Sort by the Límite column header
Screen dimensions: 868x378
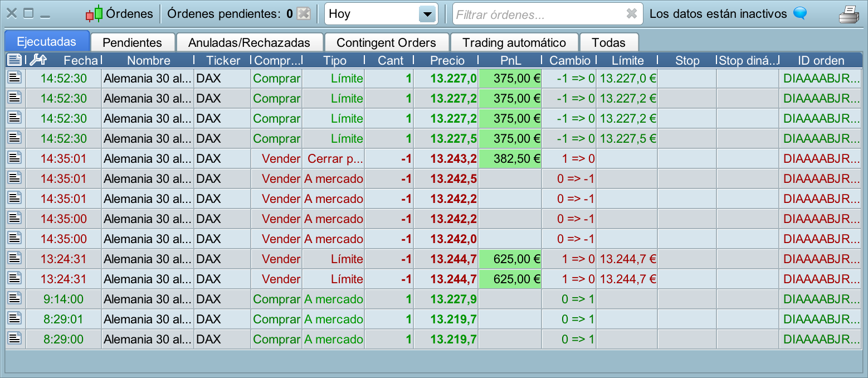point(627,60)
